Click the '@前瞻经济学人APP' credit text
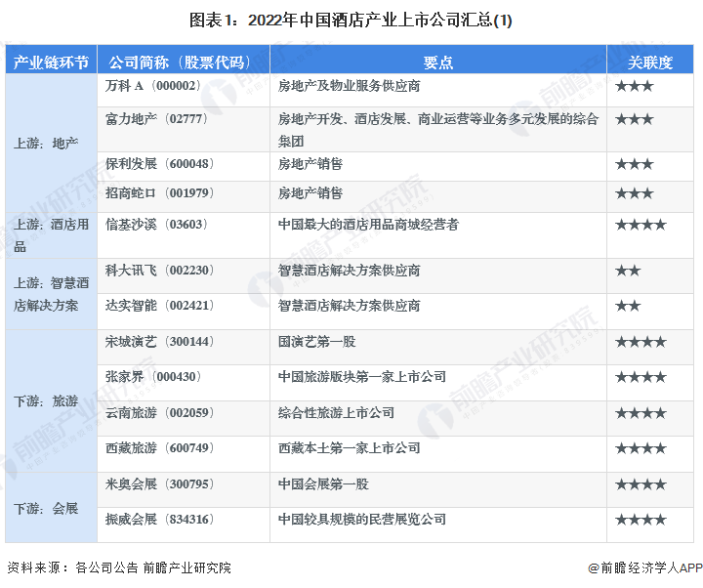The width and height of the screenshot is (703, 588). point(645,567)
